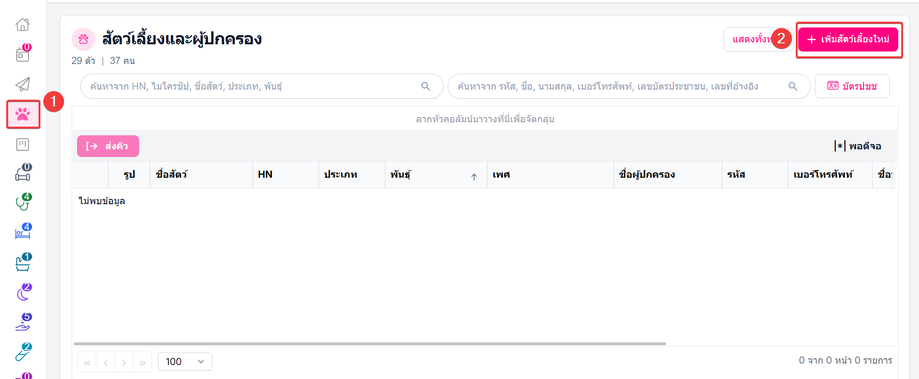Click the table horizontal scrollbar
Viewport: 919px width, 379px height.
click(370, 343)
